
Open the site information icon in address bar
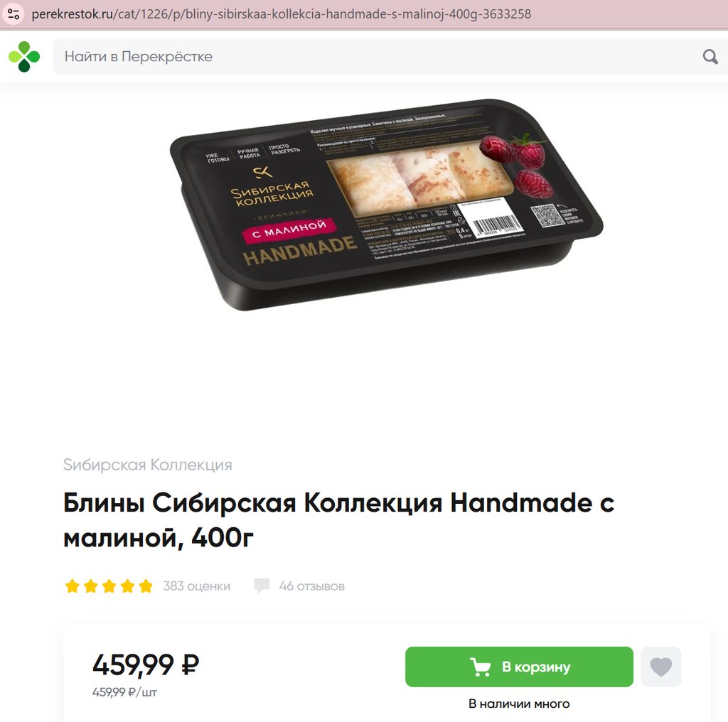[14, 14]
